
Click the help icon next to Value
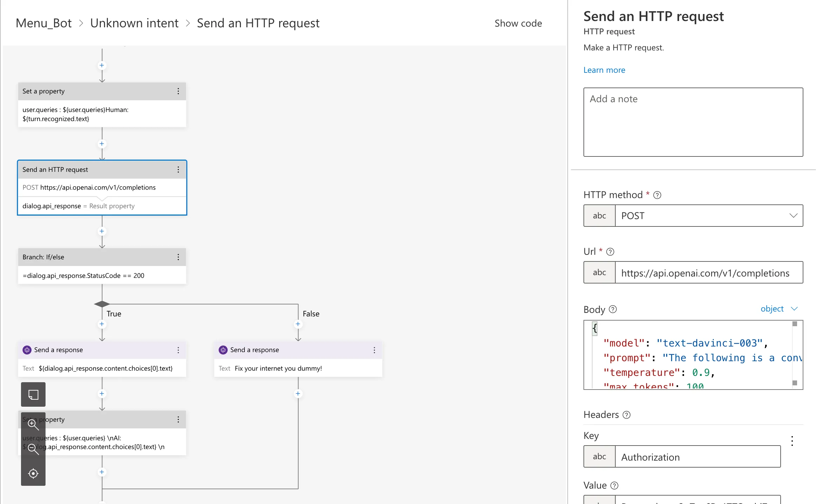614,485
